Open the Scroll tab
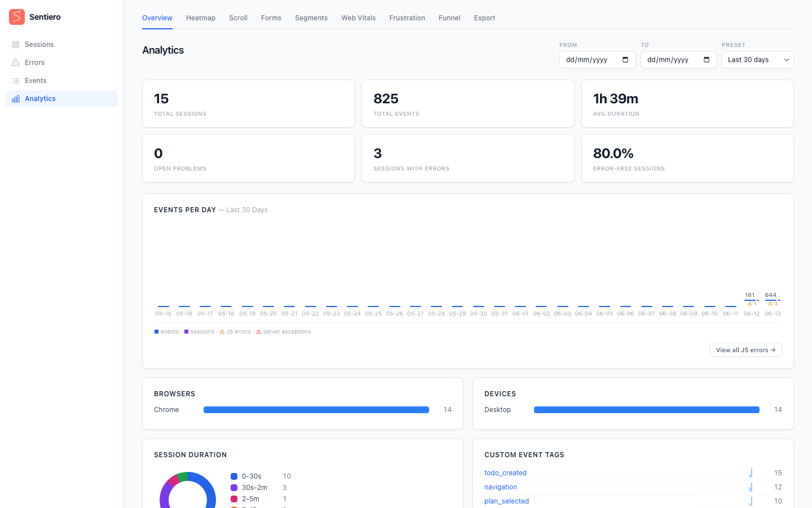The width and height of the screenshot is (812, 508). pos(238,18)
